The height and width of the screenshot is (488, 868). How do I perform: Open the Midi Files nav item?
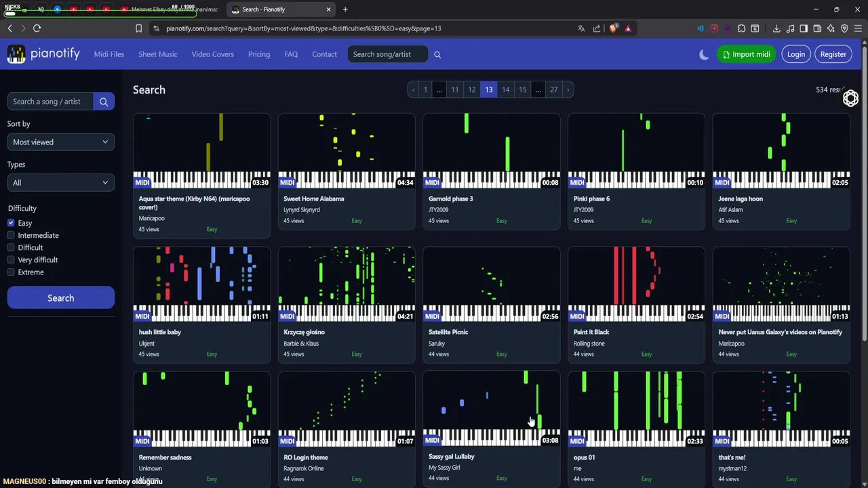pos(109,54)
